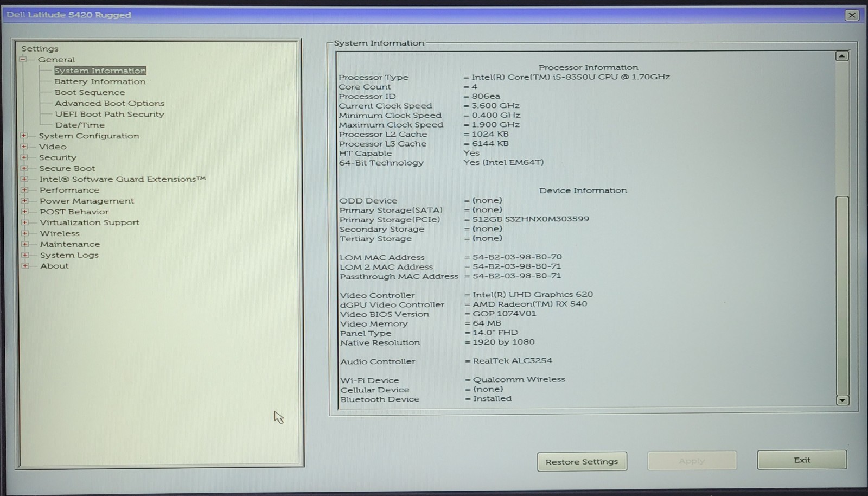The image size is (868, 496).
Task: Click the Video BIOS Version value GOP 1074V01
Action: [x=504, y=314]
